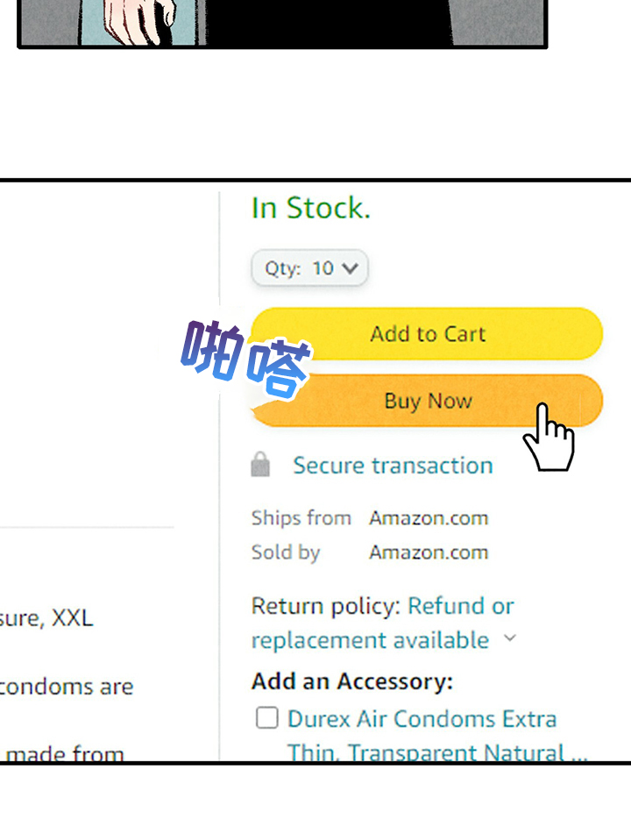Click the Buy Now button
631x840 pixels.
[x=427, y=402]
